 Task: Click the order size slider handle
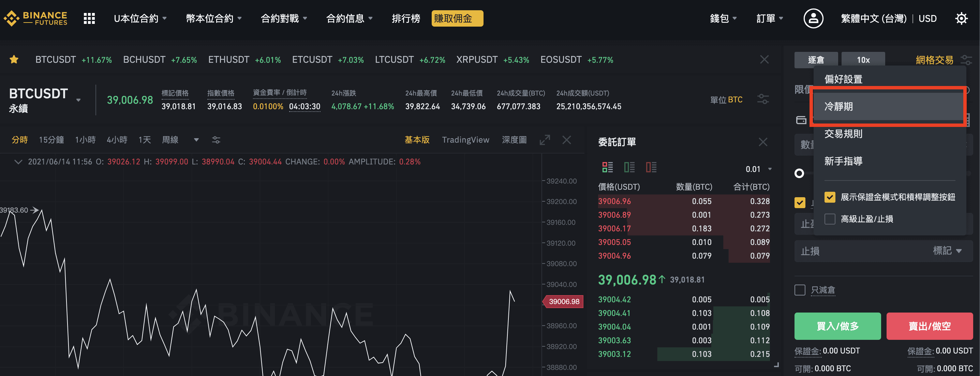(799, 173)
